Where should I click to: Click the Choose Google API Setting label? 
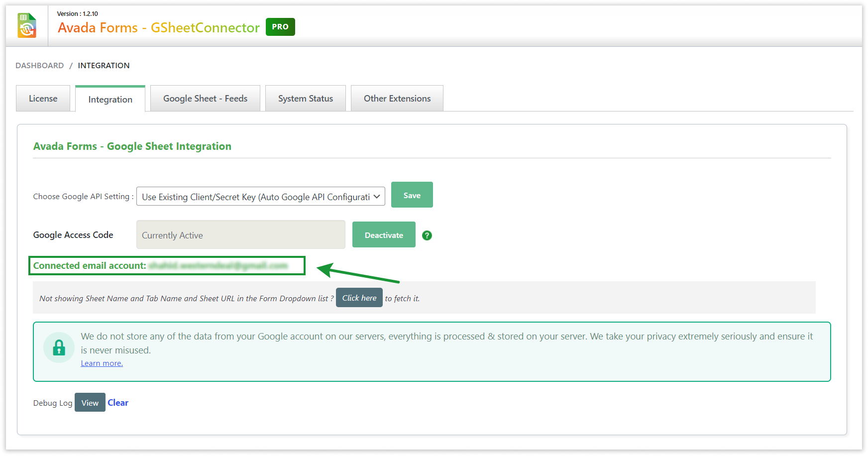83,197
